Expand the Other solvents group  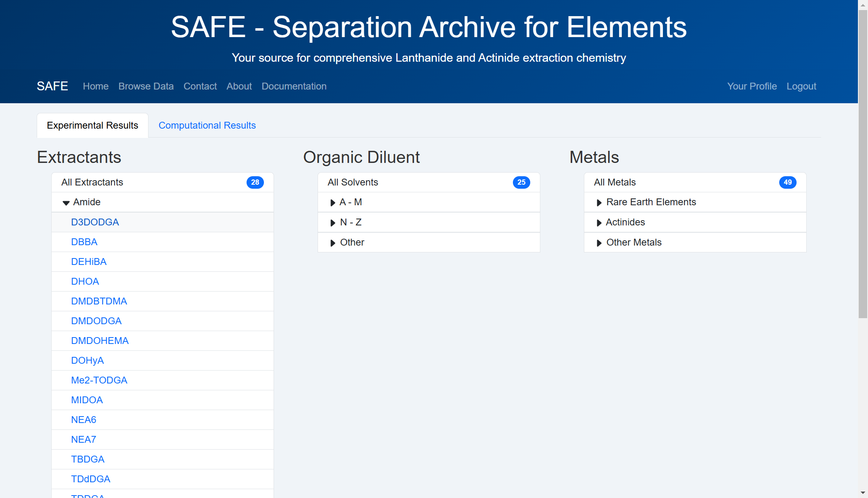429,242
